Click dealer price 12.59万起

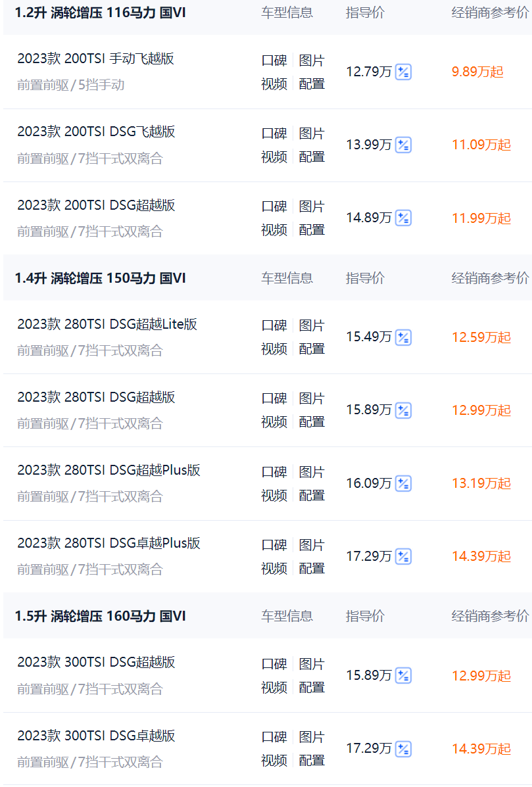pyautogui.click(x=481, y=337)
